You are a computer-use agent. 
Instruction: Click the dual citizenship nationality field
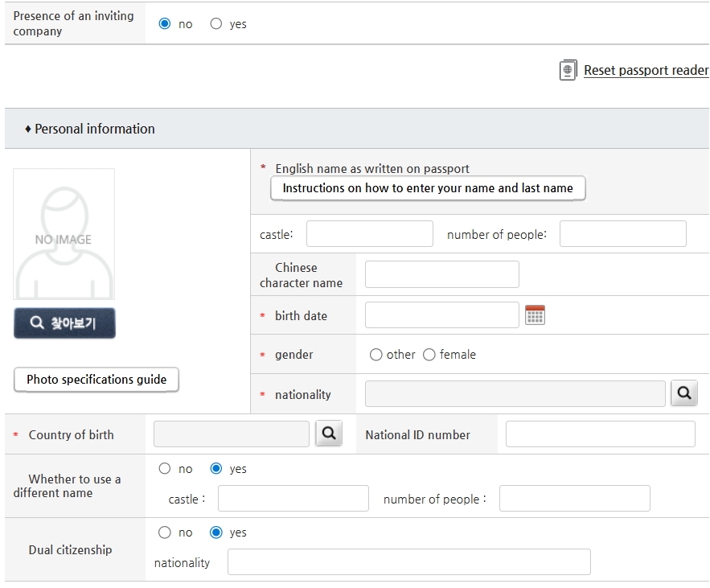pyautogui.click(x=408, y=561)
